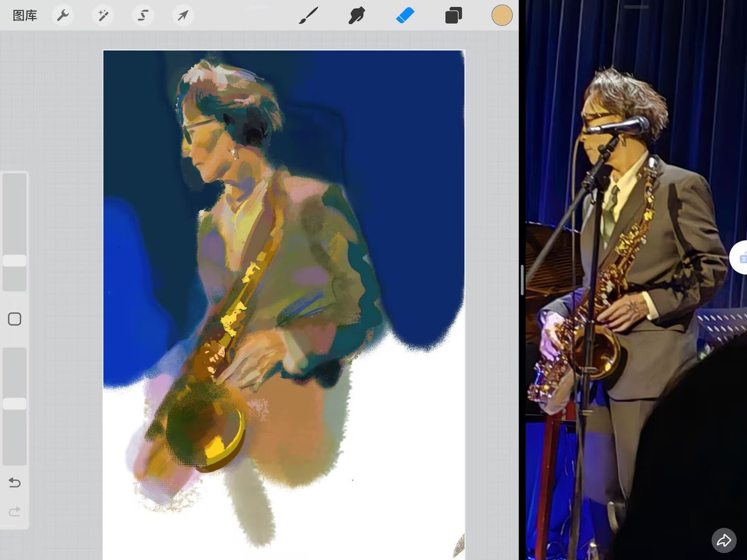Tap the multitasking handle above reference photo

point(636,7)
